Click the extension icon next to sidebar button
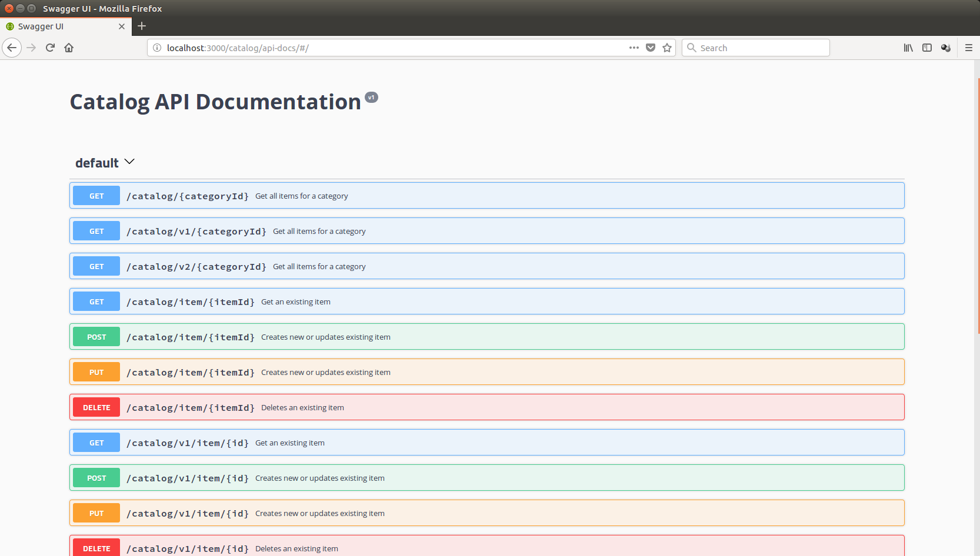Image resolution: width=980 pixels, height=556 pixels. coord(946,48)
